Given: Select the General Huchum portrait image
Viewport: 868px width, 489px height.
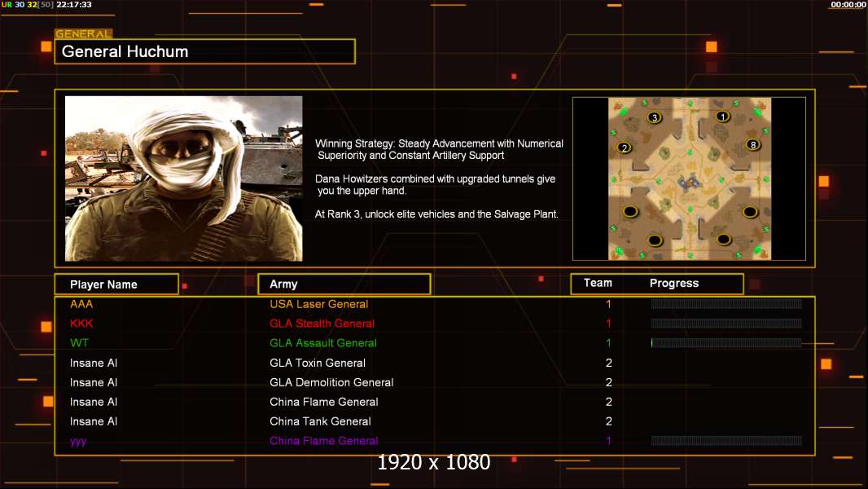Looking at the screenshot, I should (184, 178).
